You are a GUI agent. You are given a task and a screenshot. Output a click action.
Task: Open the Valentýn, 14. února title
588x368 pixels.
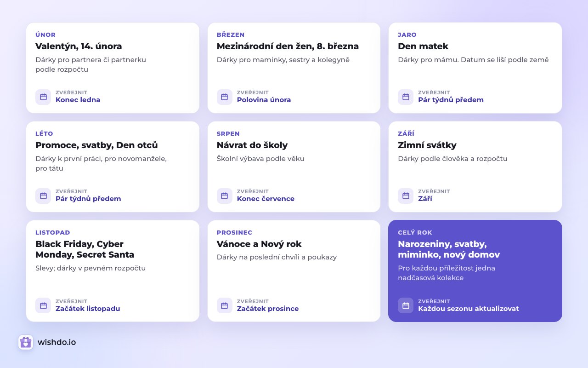[79, 46]
